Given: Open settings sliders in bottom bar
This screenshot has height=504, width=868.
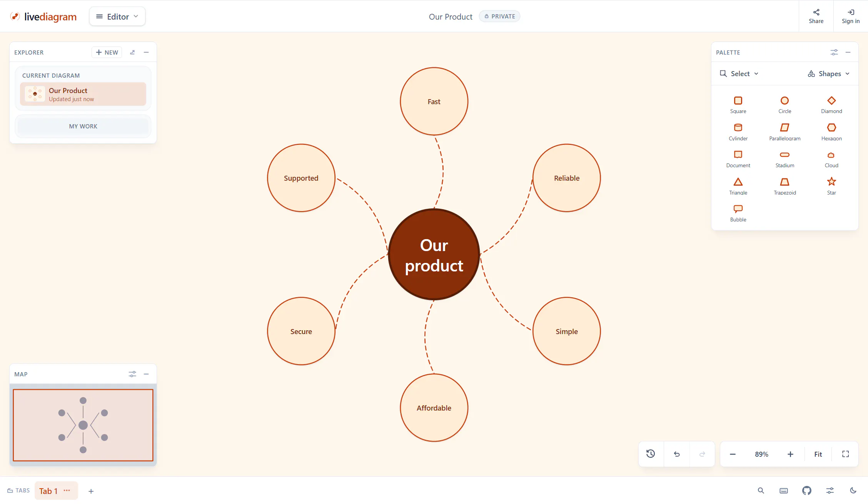Looking at the screenshot, I should 830,491.
